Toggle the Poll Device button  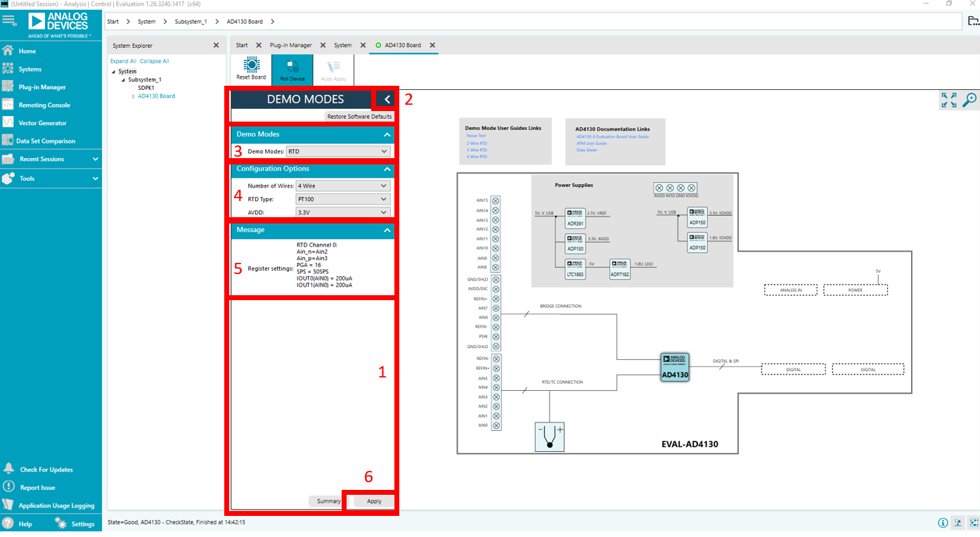[292, 70]
